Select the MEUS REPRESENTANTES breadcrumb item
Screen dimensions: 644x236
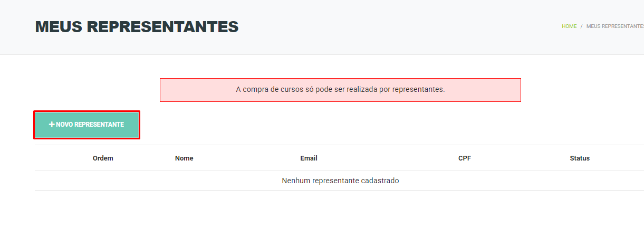[615, 26]
